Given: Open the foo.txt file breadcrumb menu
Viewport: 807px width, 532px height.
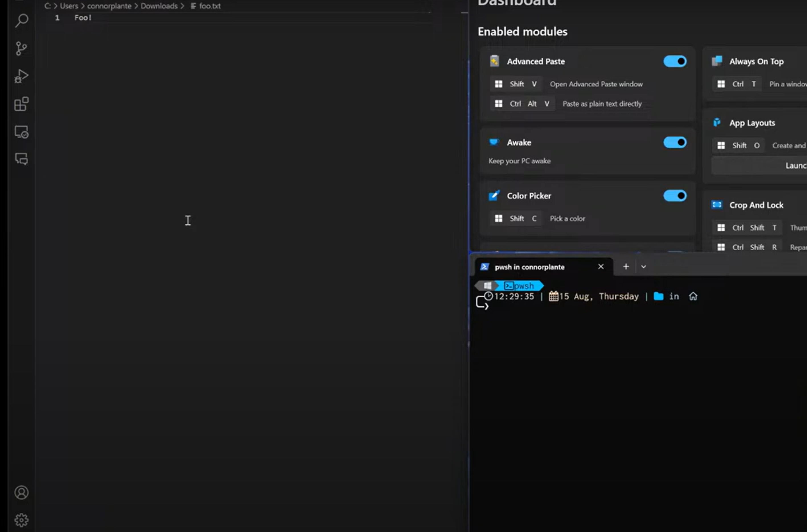Looking at the screenshot, I should click(x=209, y=5).
